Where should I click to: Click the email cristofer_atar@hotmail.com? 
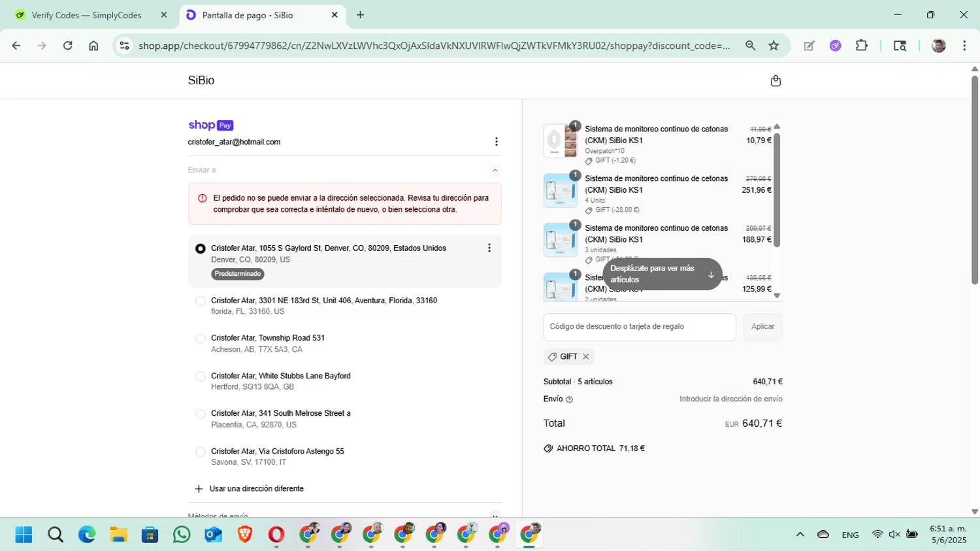234,142
